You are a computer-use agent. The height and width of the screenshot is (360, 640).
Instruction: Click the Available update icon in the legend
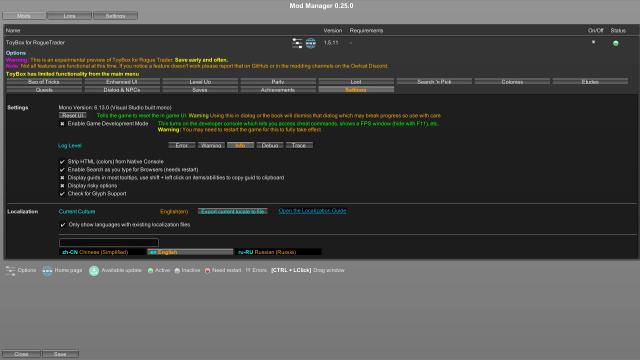[x=94, y=271]
